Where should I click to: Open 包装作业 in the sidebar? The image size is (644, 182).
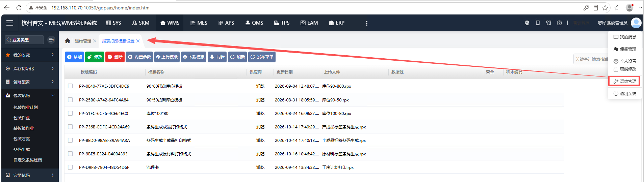(22, 118)
